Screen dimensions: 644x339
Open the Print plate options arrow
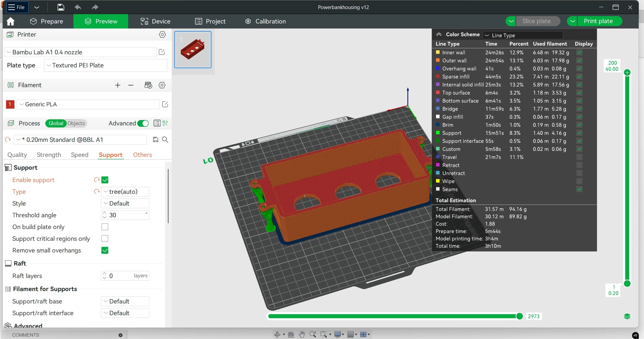572,21
